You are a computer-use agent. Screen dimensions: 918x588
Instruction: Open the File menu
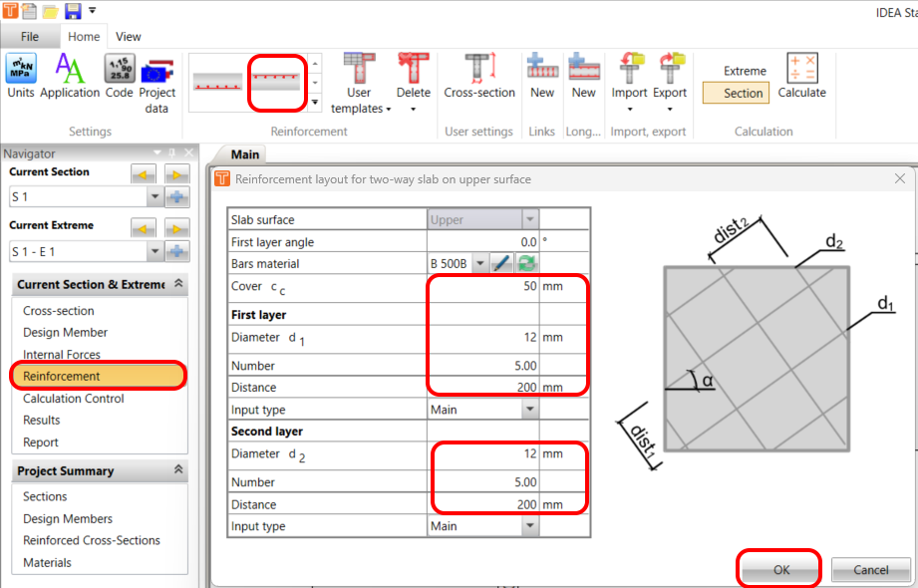(x=31, y=36)
